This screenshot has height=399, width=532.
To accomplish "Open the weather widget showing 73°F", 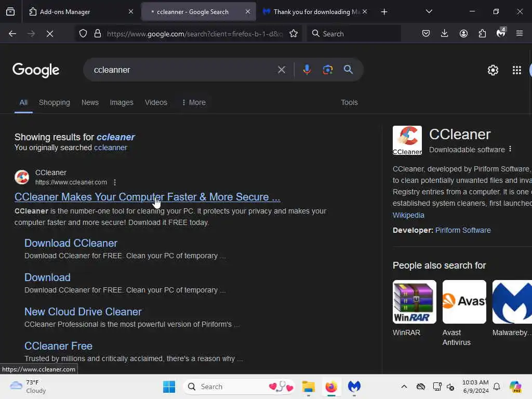I will (x=28, y=387).
